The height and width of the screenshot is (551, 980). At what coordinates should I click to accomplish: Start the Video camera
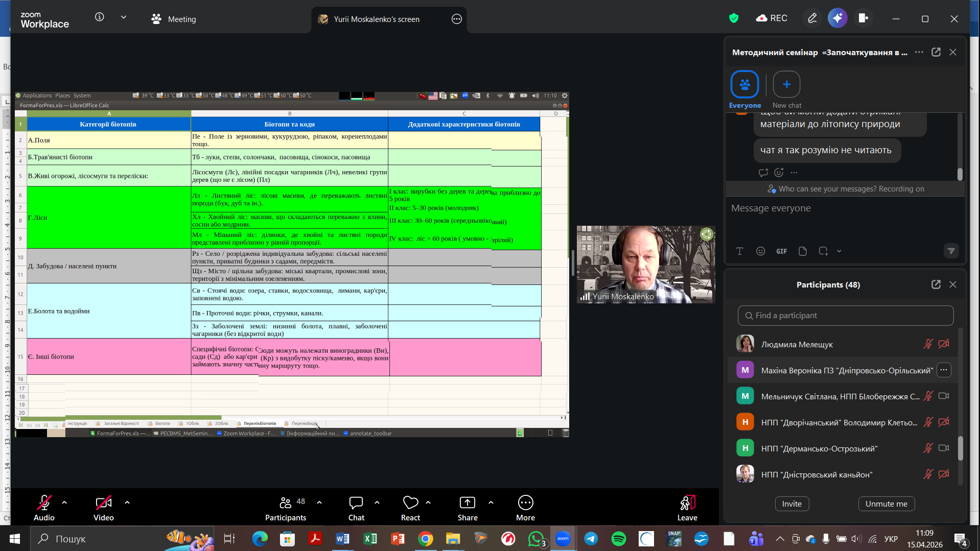point(103,503)
